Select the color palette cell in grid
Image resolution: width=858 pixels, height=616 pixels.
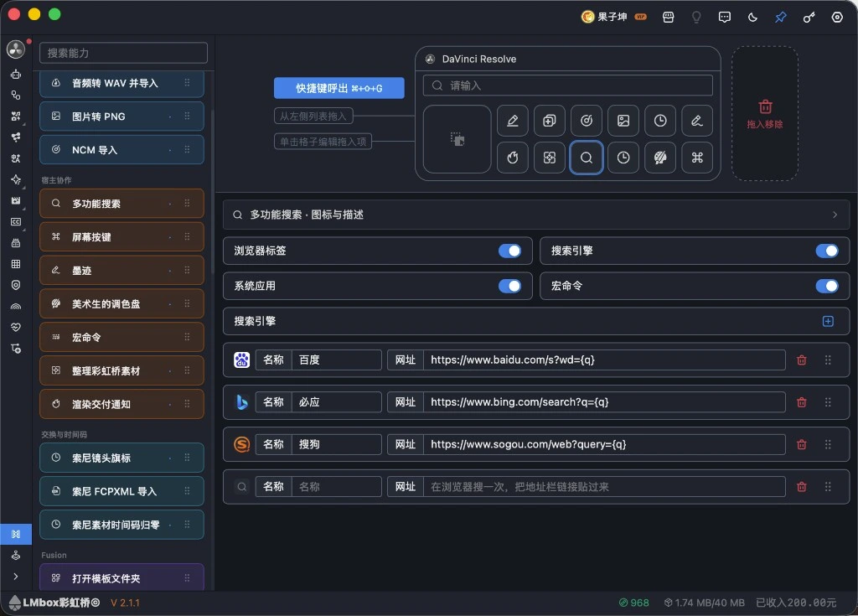pyautogui.click(x=660, y=158)
